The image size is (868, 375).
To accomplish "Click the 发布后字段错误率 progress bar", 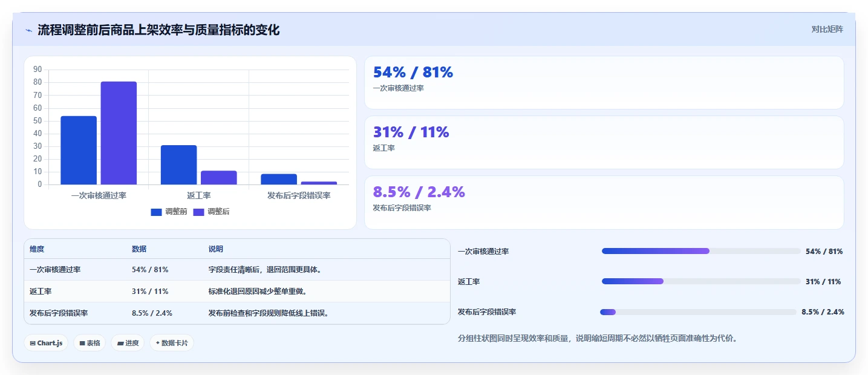I will pyautogui.click(x=698, y=312).
